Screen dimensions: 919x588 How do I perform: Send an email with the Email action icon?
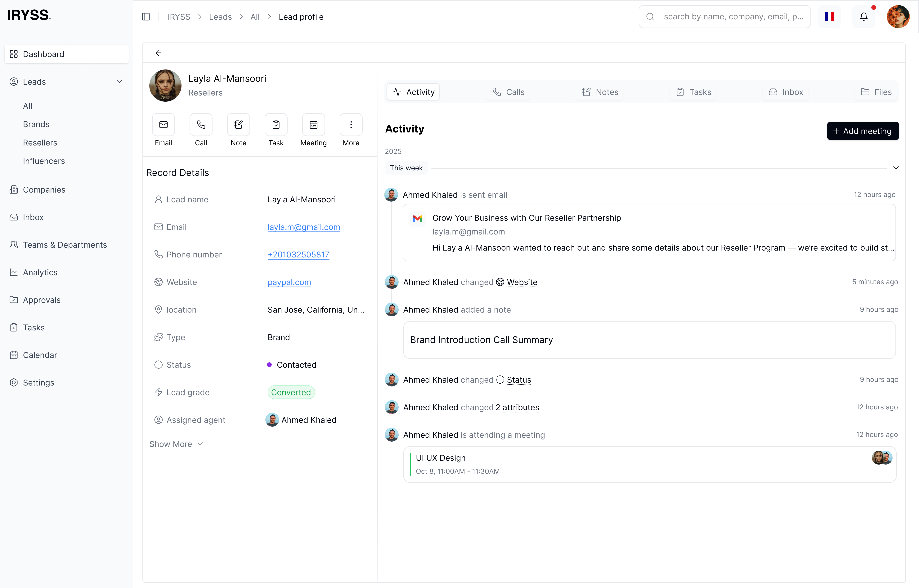click(164, 124)
